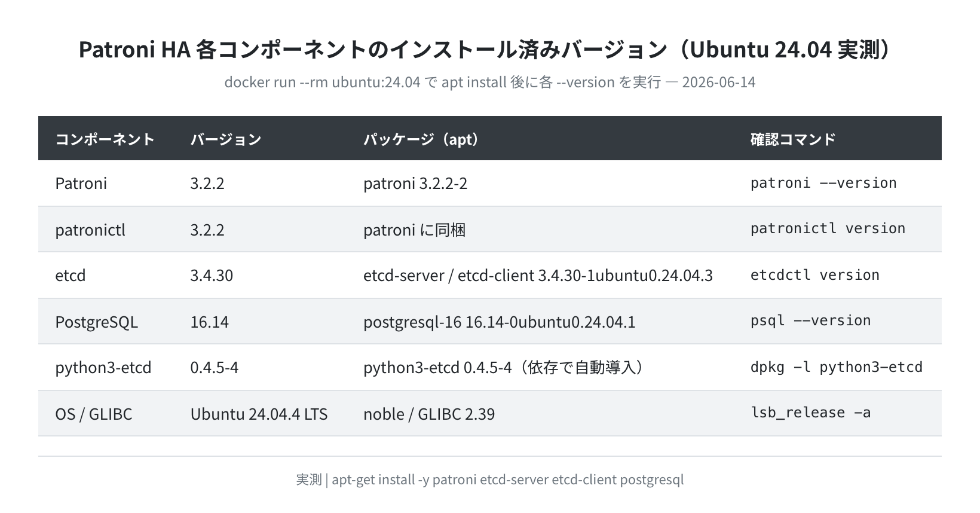Click the パッケージ（apt）column header
This screenshot has width=980, height=513.
(422, 139)
